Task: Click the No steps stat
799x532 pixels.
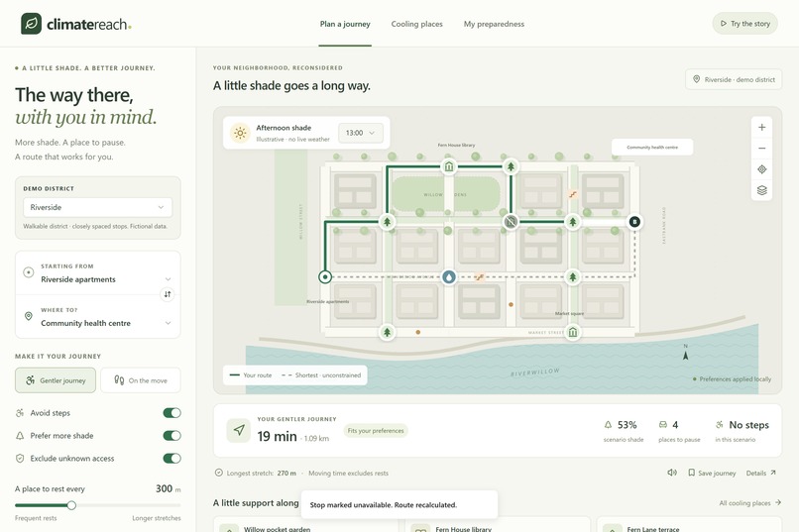Action: click(x=742, y=431)
